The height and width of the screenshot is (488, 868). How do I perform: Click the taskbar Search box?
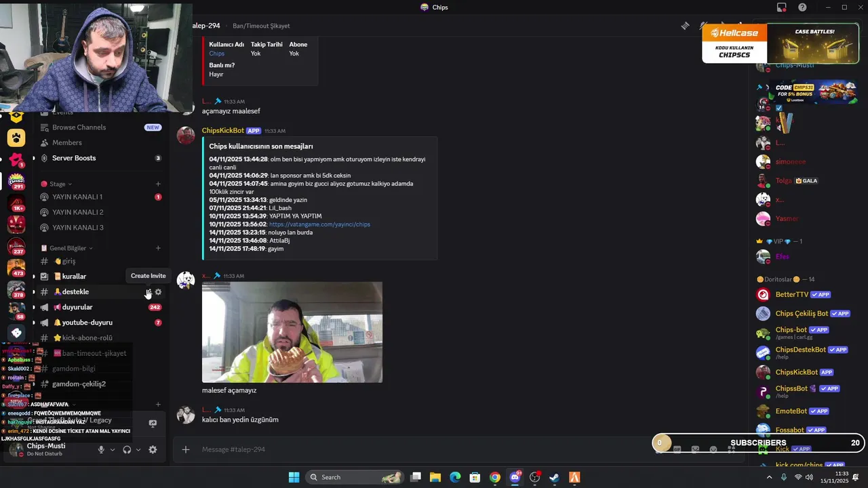click(x=355, y=477)
